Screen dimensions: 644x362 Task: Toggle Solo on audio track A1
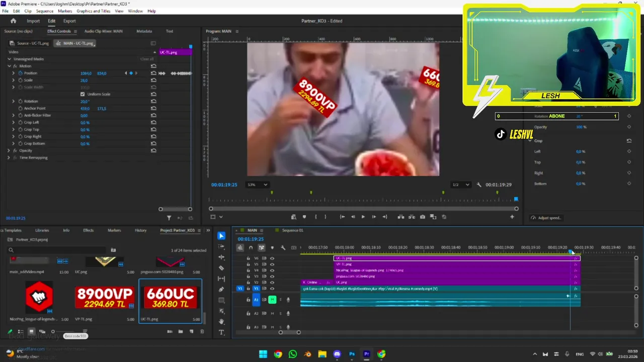[x=280, y=300]
